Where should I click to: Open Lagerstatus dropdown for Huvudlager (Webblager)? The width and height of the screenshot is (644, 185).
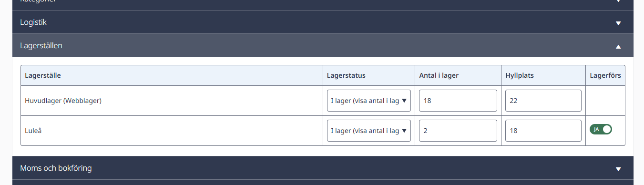(x=369, y=101)
